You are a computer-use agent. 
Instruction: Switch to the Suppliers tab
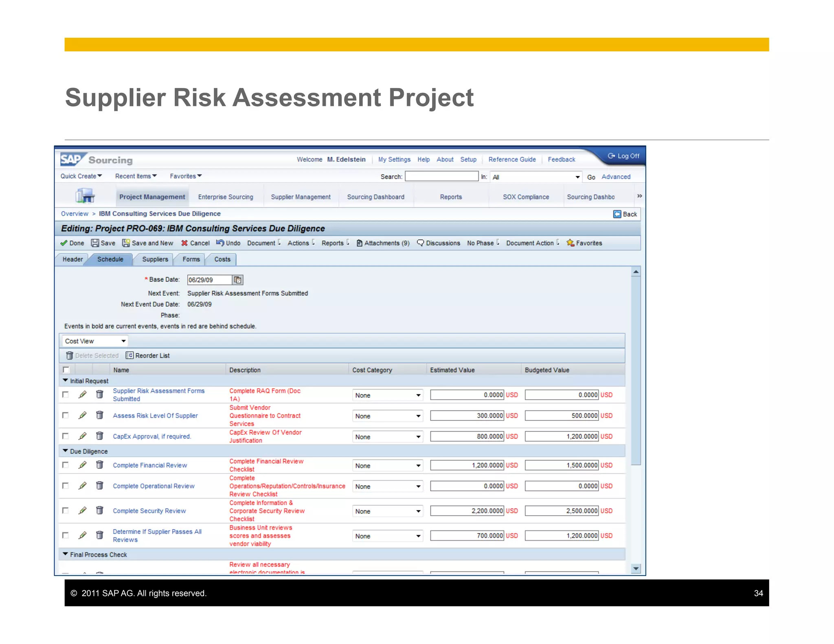(x=155, y=259)
